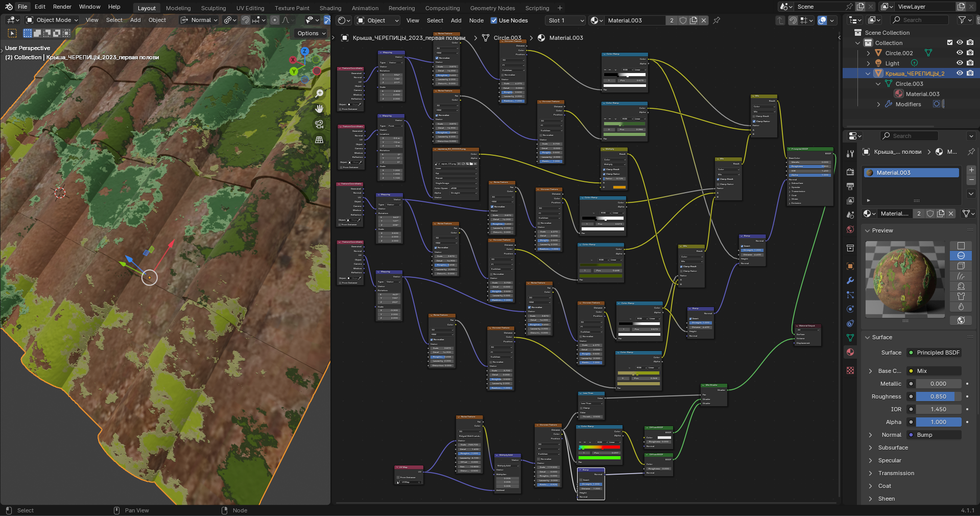Open the Object shader type dropdown
The width and height of the screenshot is (980, 516).
pyautogui.click(x=377, y=20)
